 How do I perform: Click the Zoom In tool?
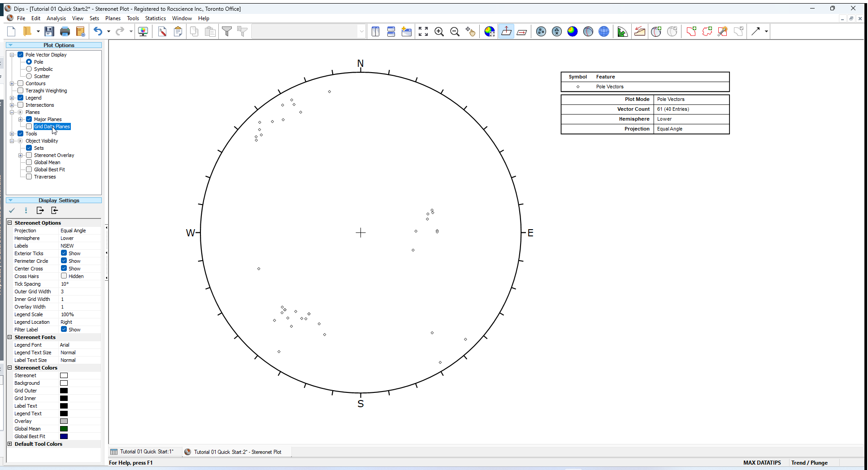click(x=439, y=31)
